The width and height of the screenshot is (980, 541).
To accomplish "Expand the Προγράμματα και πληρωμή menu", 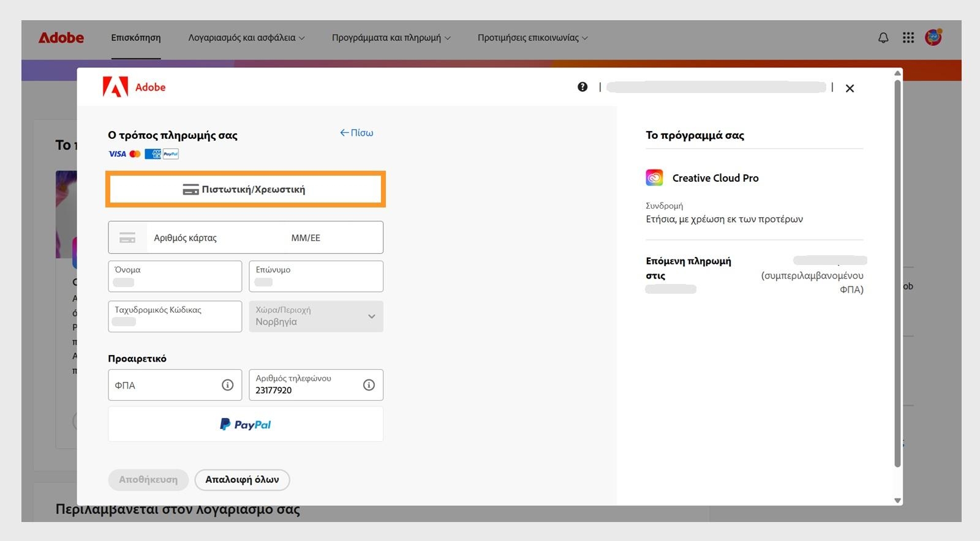I will coord(391,38).
